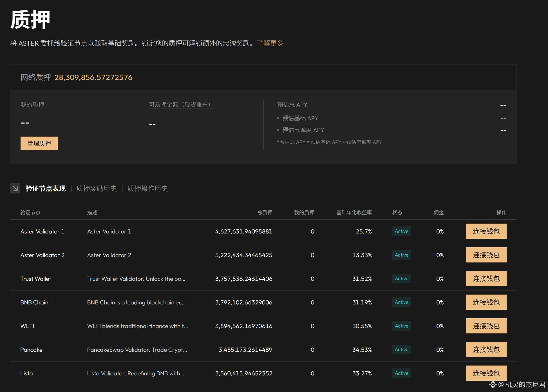Click 连接钱包 for BNB Chain validator

[486, 302]
